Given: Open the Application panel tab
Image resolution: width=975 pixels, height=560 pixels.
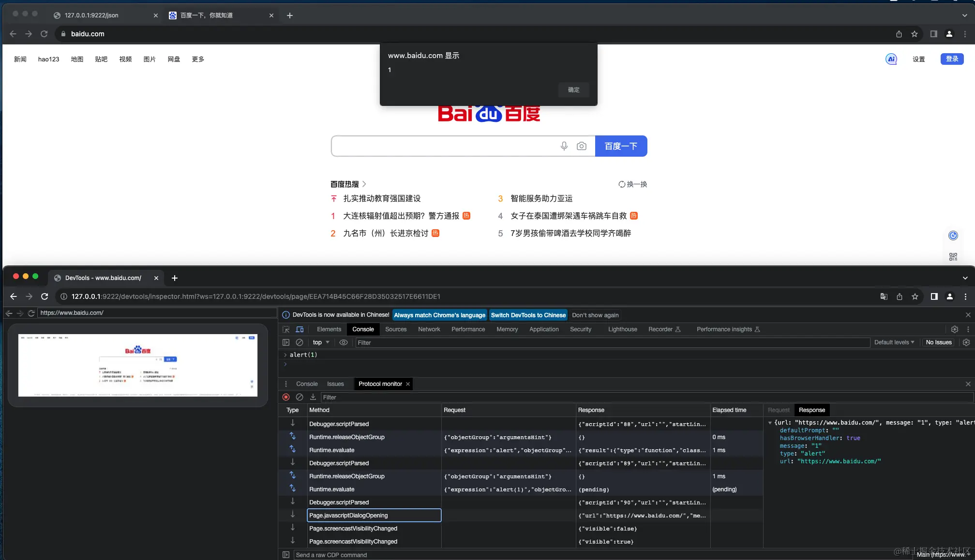Looking at the screenshot, I should (x=544, y=329).
